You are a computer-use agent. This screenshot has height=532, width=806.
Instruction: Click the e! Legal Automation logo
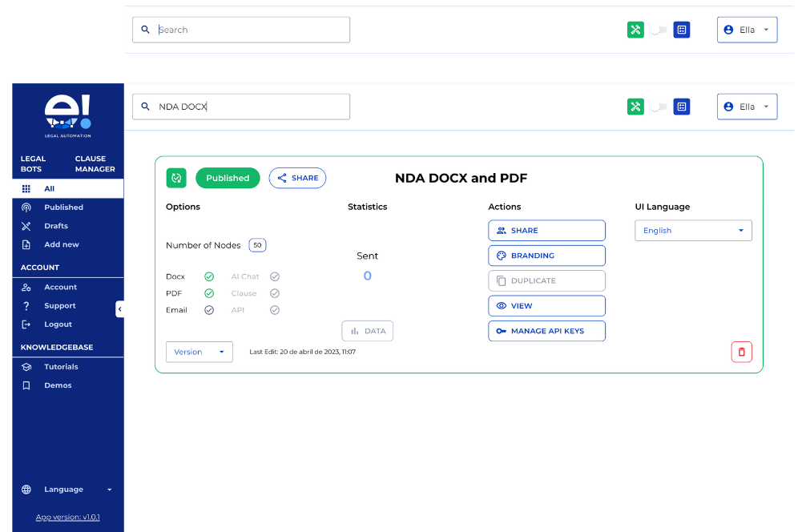(68, 116)
